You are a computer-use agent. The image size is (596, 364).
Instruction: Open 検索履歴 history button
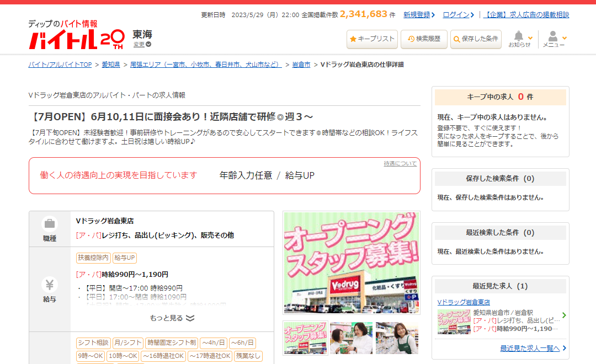424,39
